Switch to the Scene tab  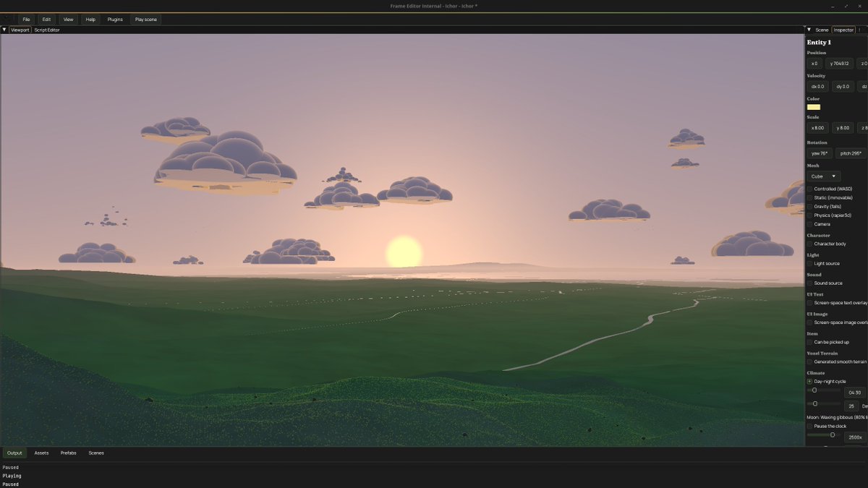click(822, 30)
